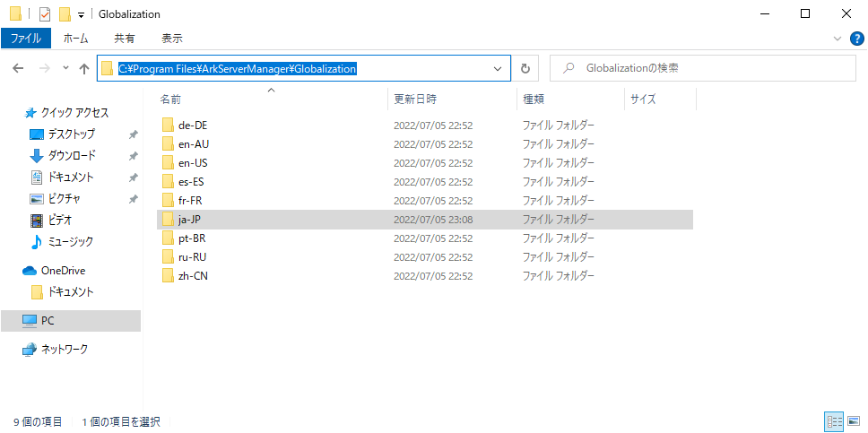The width and height of the screenshot is (868, 433).
Task: Open ミュージック in the navigation pane
Action: click(x=69, y=241)
